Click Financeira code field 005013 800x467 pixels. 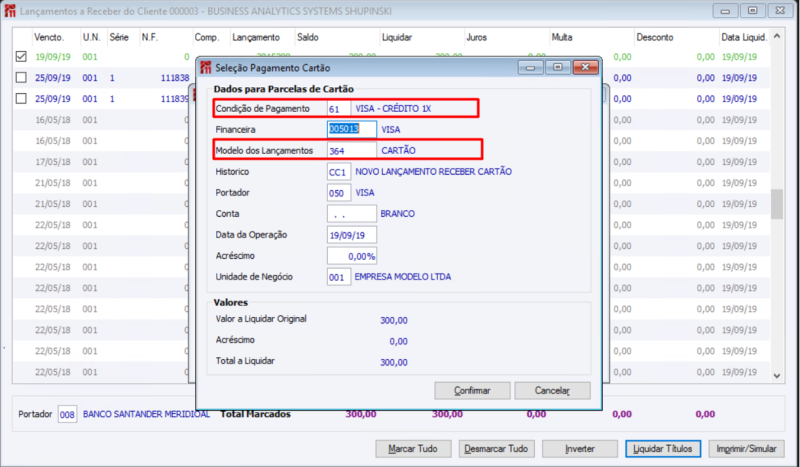(x=352, y=129)
